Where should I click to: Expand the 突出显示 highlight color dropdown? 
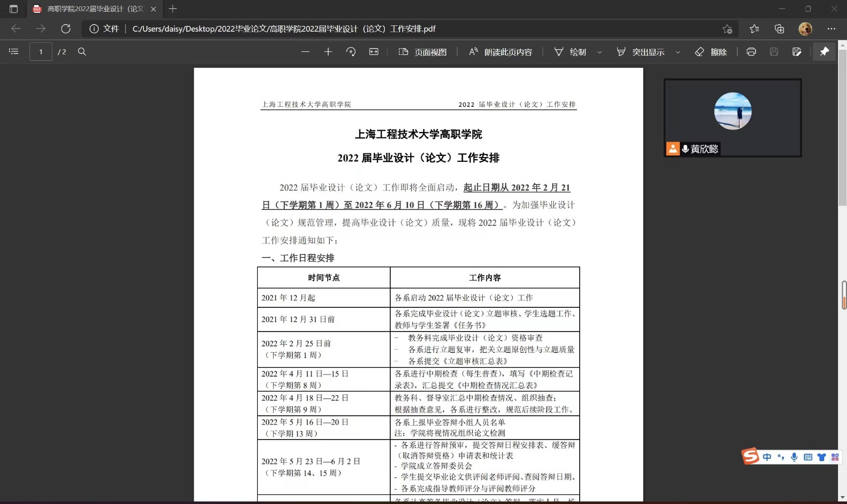(x=678, y=52)
